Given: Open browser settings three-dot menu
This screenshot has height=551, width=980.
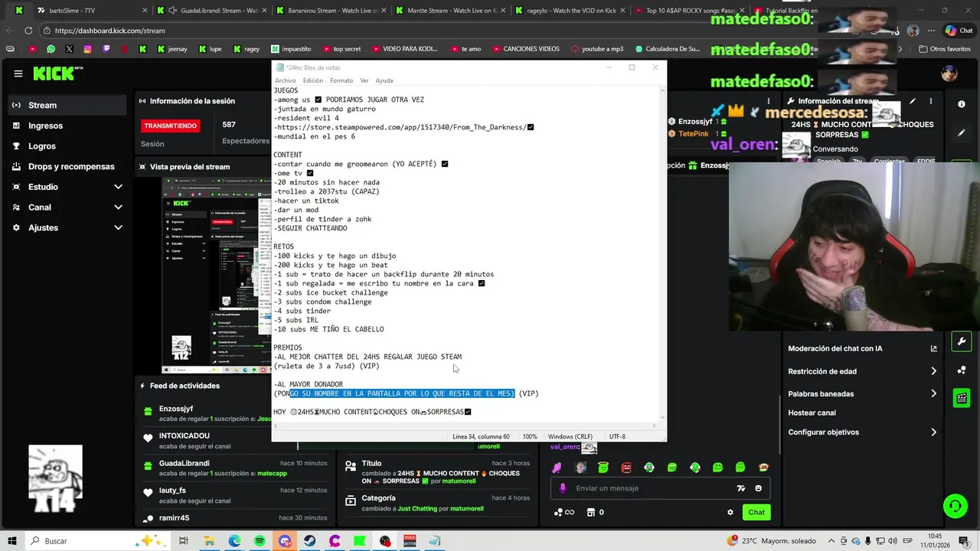Looking at the screenshot, I should pos(932,31).
